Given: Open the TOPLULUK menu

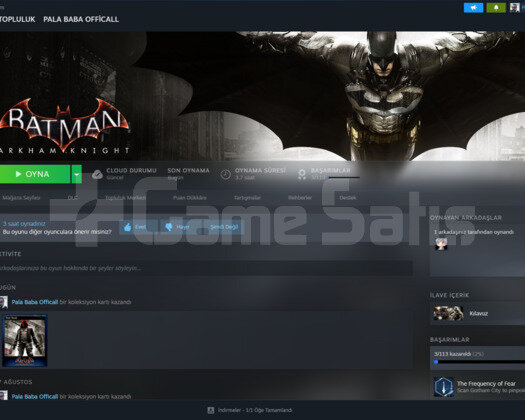Looking at the screenshot, I should point(17,19).
